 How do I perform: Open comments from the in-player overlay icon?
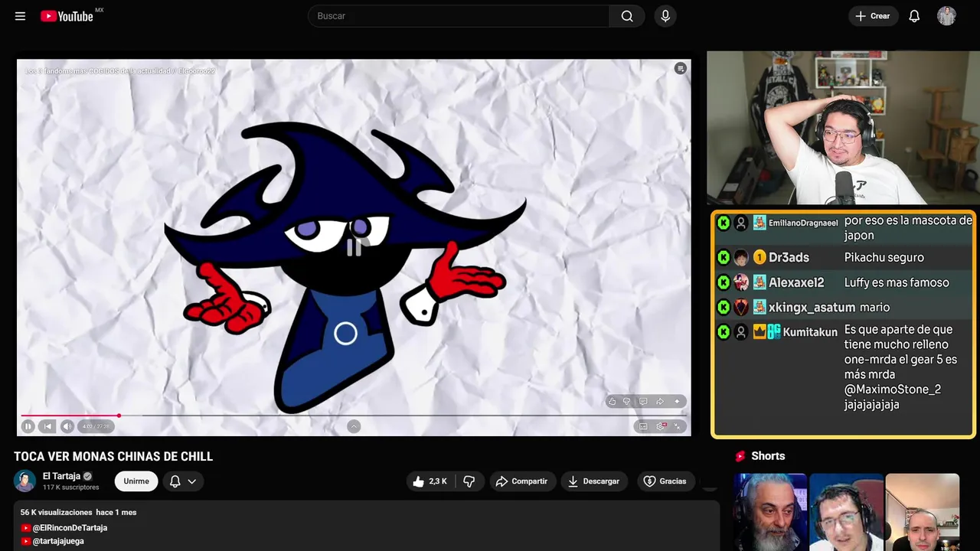[643, 402]
